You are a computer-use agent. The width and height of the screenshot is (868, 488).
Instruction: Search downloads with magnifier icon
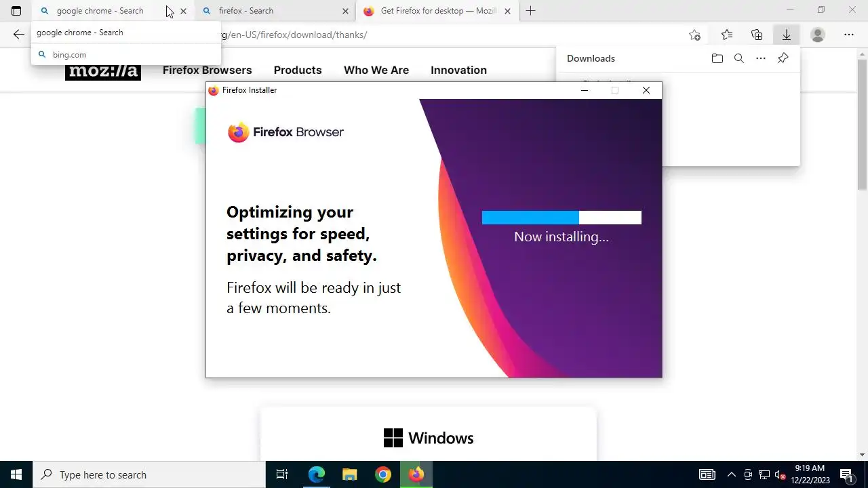point(739,58)
